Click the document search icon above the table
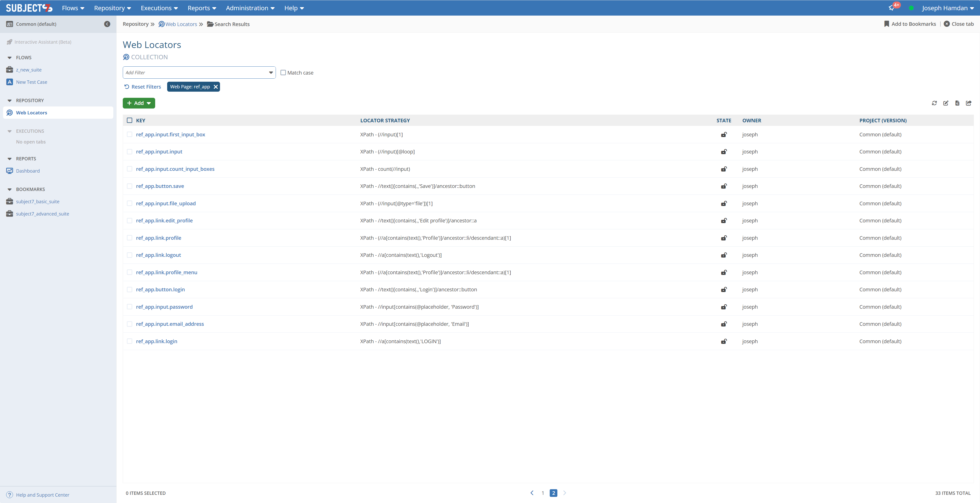 [x=957, y=103]
